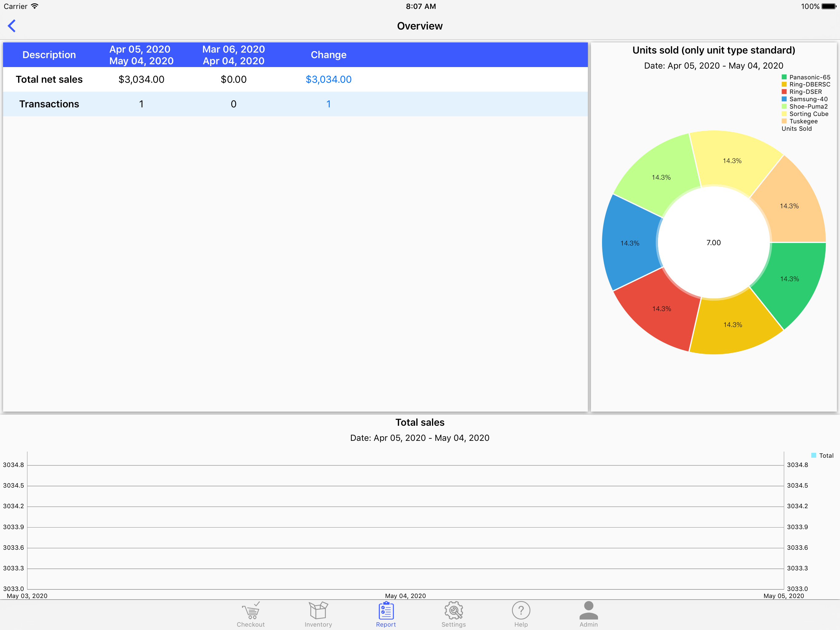
Task: Click the Ring-DSER red legend swatch
Action: [x=784, y=92]
